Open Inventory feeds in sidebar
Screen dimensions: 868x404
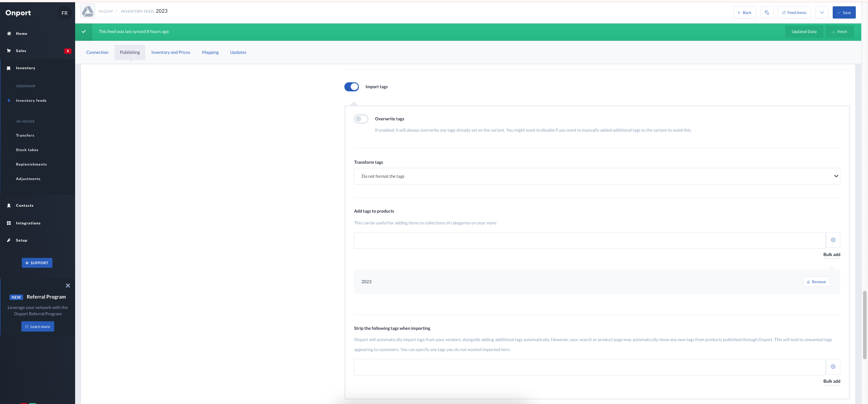point(31,100)
